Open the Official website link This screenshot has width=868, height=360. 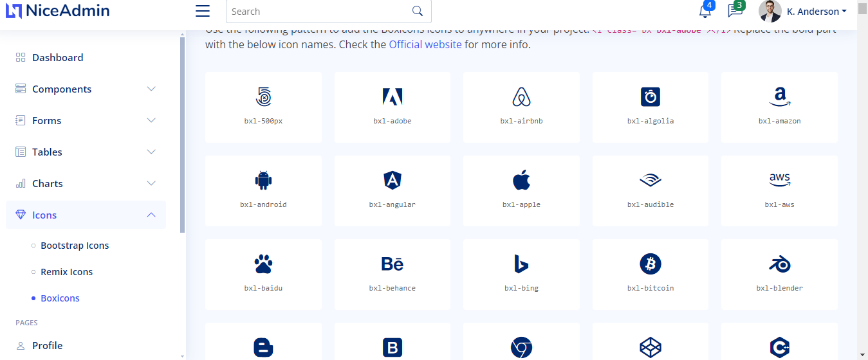pos(425,44)
